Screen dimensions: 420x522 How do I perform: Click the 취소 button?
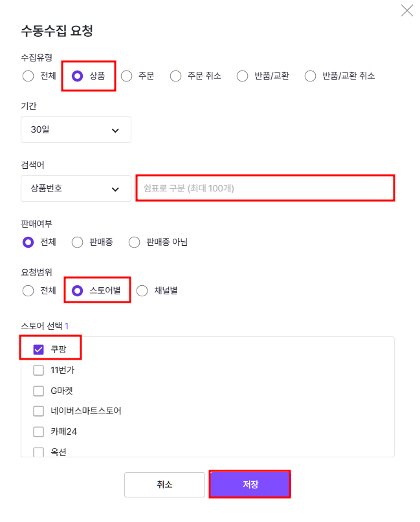click(164, 484)
